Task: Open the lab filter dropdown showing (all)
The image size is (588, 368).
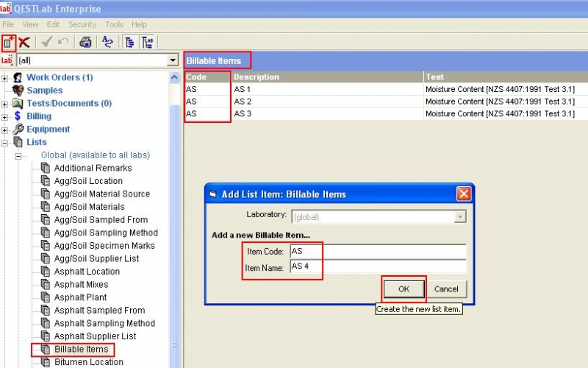Action: pyautogui.click(x=173, y=60)
